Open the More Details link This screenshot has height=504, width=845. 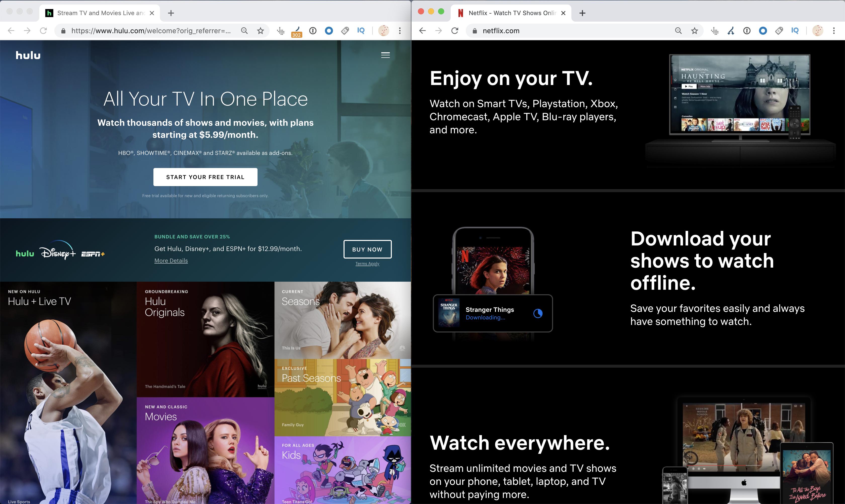click(171, 261)
